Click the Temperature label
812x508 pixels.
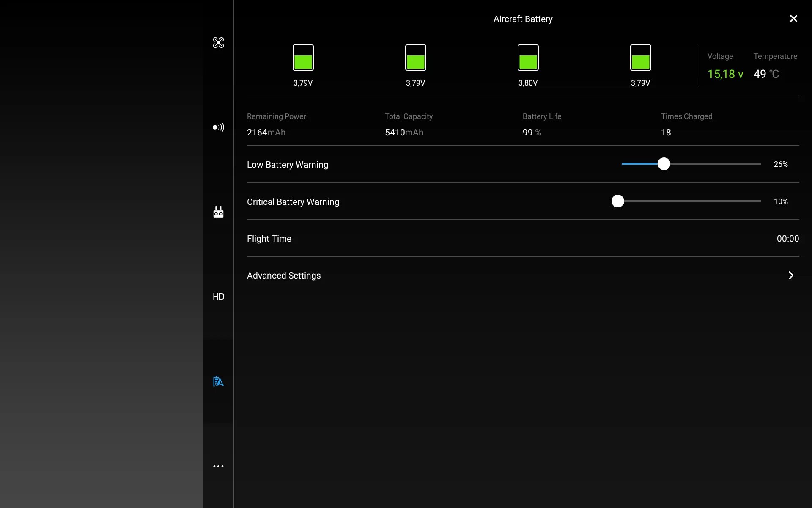point(775,56)
